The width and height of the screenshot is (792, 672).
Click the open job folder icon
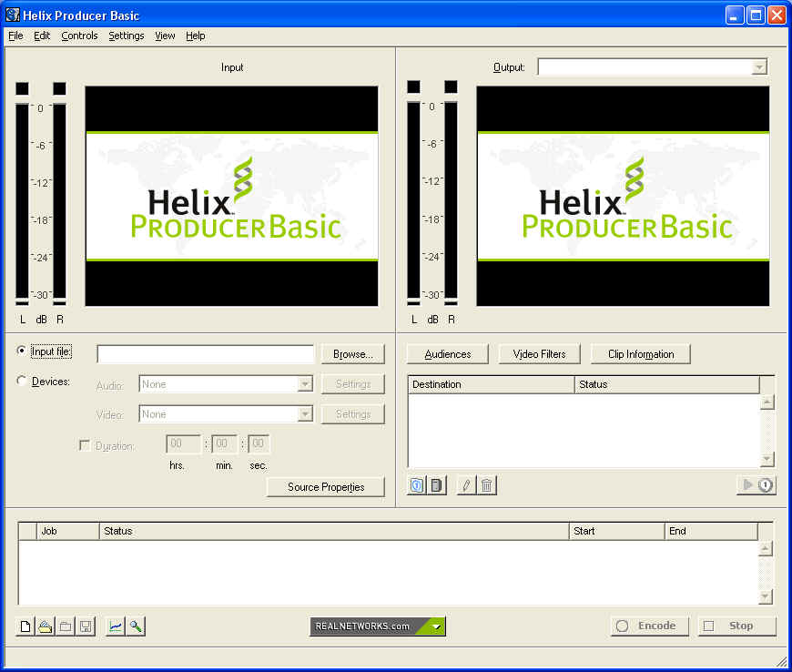pos(45,626)
